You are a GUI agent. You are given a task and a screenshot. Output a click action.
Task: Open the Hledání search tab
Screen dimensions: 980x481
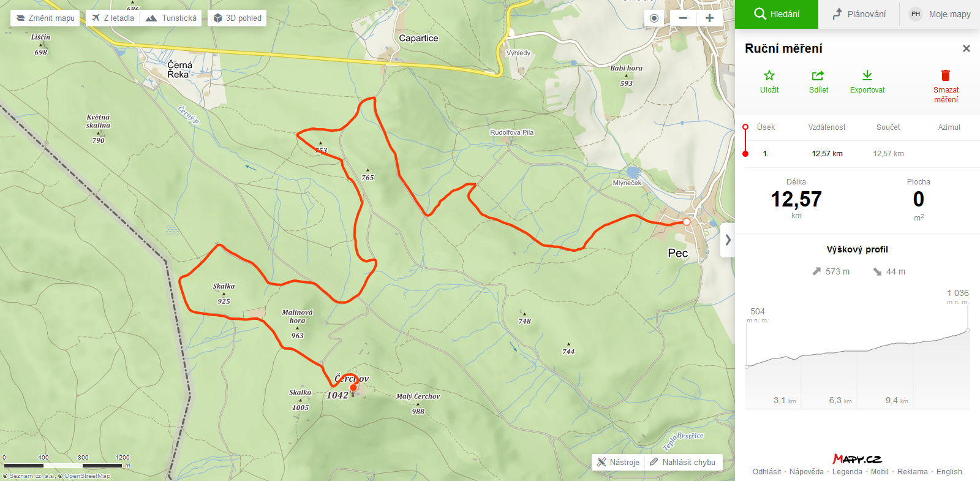pyautogui.click(x=777, y=14)
